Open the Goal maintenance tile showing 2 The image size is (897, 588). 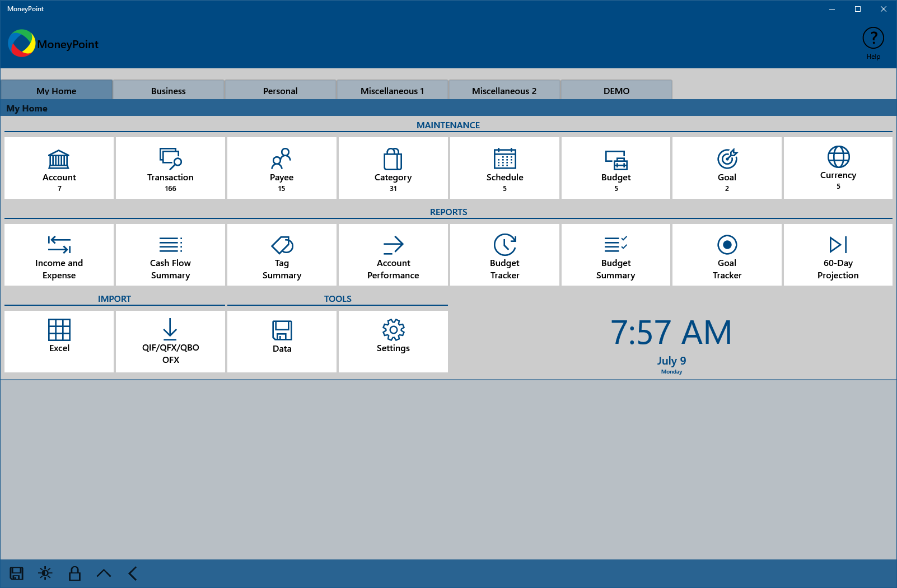[727, 168]
